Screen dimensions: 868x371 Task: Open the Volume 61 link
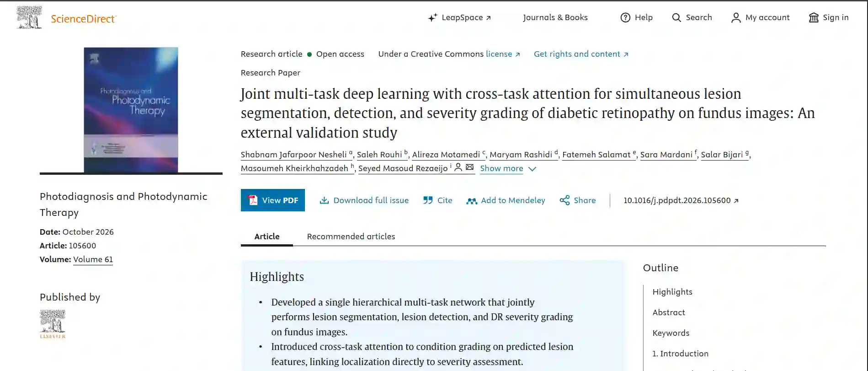(93, 259)
